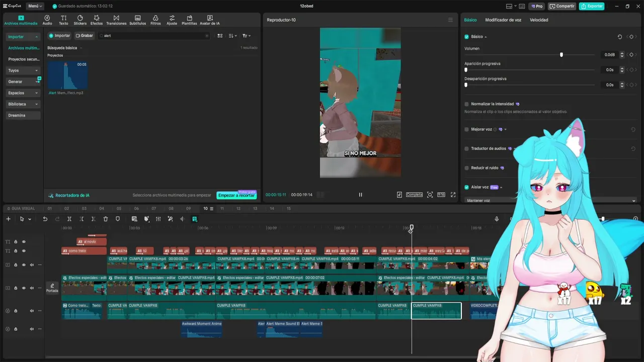The width and height of the screenshot is (644, 362).
Task: Open the Plantillas tab
Action: 189,20
